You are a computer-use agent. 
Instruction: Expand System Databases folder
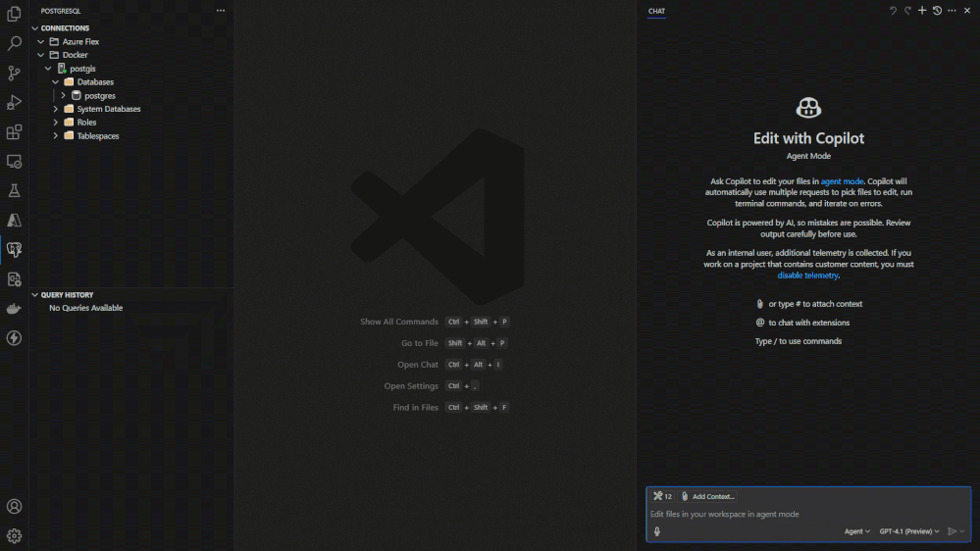click(56, 109)
